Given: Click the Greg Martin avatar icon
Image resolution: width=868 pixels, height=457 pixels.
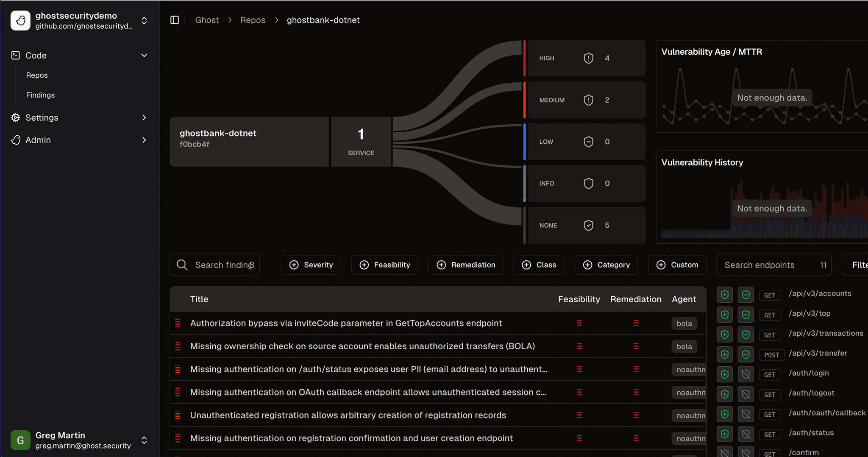Looking at the screenshot, I should click(20, 440).
